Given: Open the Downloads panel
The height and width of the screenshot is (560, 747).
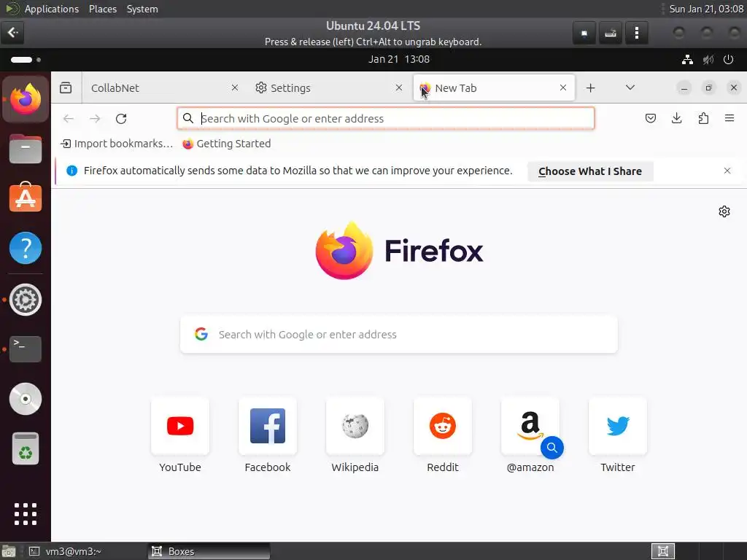Looking at the screenshot, I should click(676, 118).
